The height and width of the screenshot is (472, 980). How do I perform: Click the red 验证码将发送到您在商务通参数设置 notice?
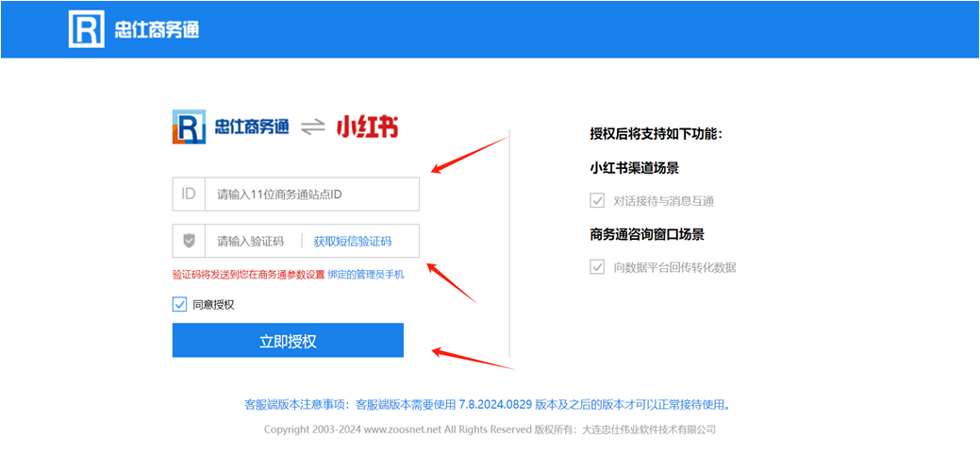tap(249, 274)
